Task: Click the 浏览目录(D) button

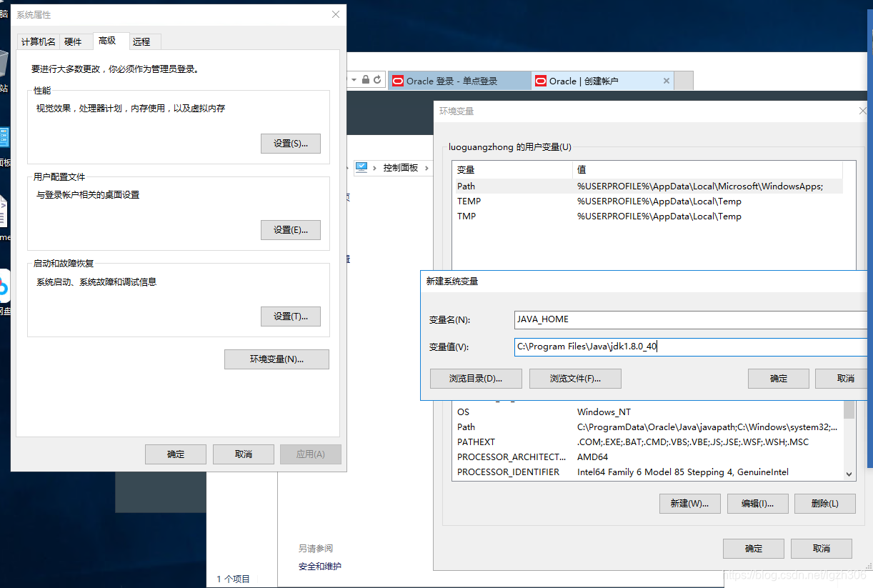Action: (x=476, y=378)
